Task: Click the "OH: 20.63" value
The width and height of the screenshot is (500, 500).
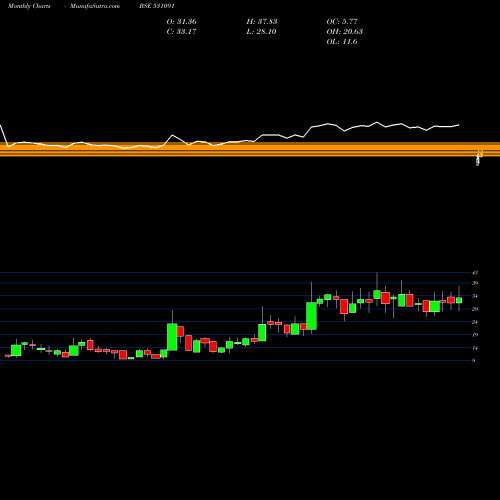Action: (x=345, y=32)
